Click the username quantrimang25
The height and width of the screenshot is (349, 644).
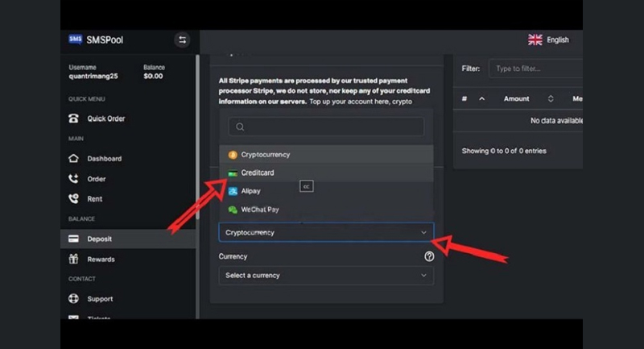tap(93, 76)
